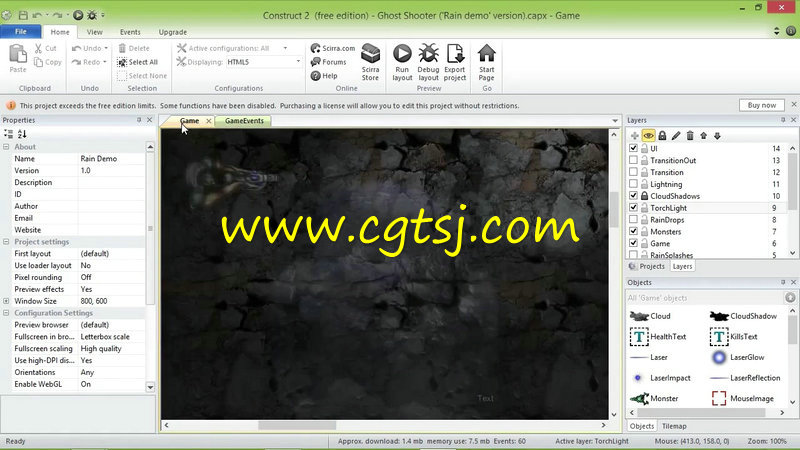Select the LaserGlow object icon
Viewport: 800px width, 450px height.
tap(719, 358)
